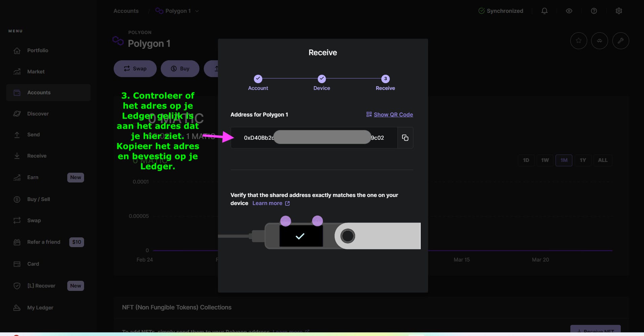Viewport: 644px width, 336px height.
Task: Click the My Ledger device icon
Action: [x=17, y=308]
